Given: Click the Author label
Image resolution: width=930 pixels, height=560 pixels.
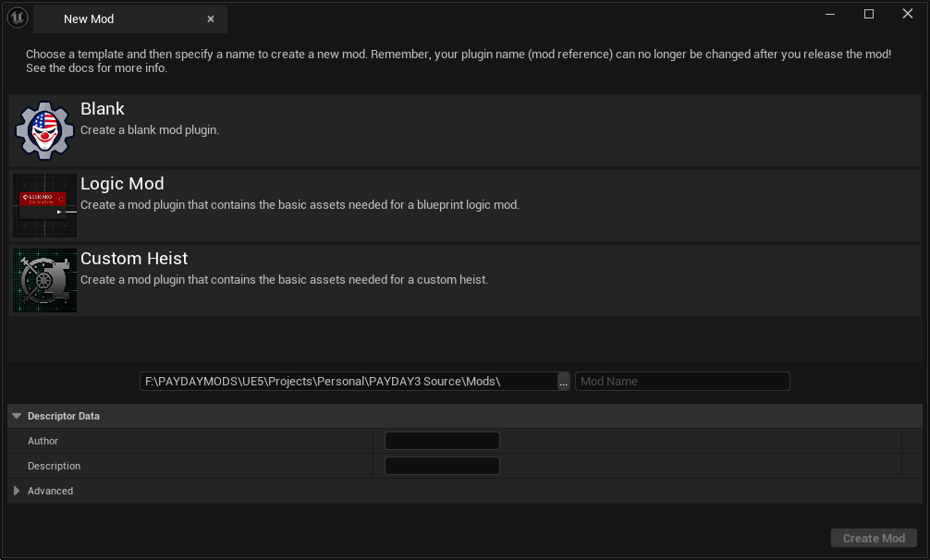Looking at the screenshot, I should tap(43, 441).
